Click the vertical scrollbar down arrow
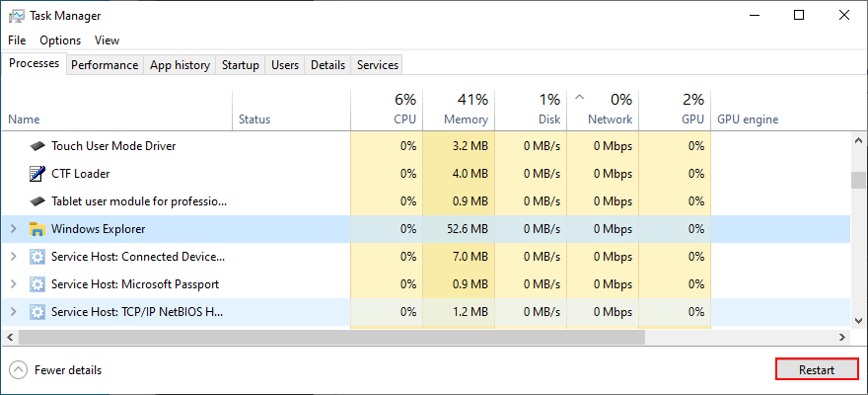 (x=859, y=319)
